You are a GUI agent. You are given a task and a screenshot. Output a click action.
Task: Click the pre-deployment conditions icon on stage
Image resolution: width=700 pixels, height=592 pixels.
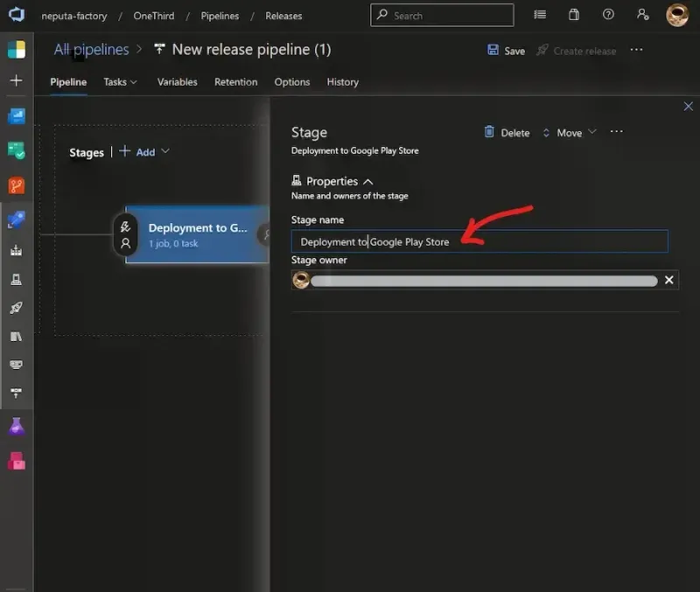coord(125,227)
